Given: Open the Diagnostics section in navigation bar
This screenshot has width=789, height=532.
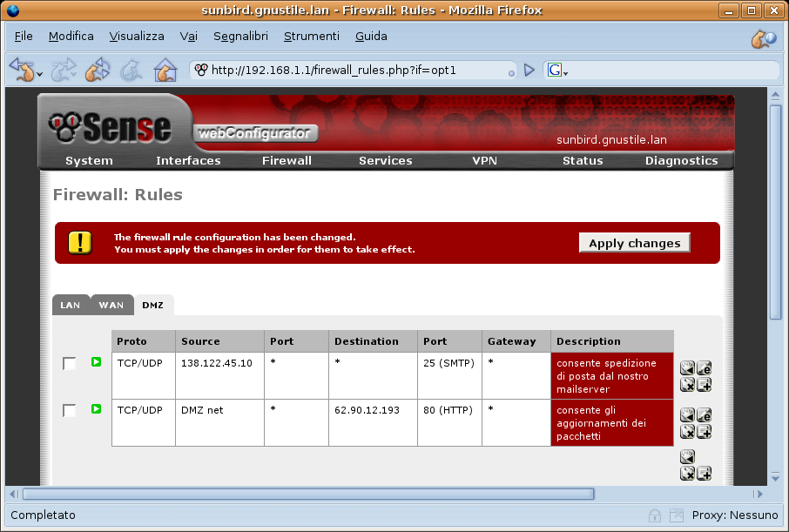Looking at the screenshot, I should 681,160.
